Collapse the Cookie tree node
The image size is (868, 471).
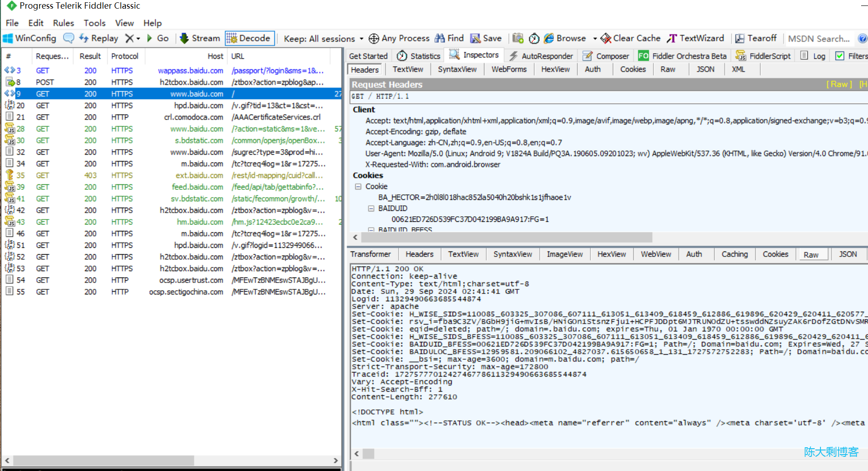(358, 187)
